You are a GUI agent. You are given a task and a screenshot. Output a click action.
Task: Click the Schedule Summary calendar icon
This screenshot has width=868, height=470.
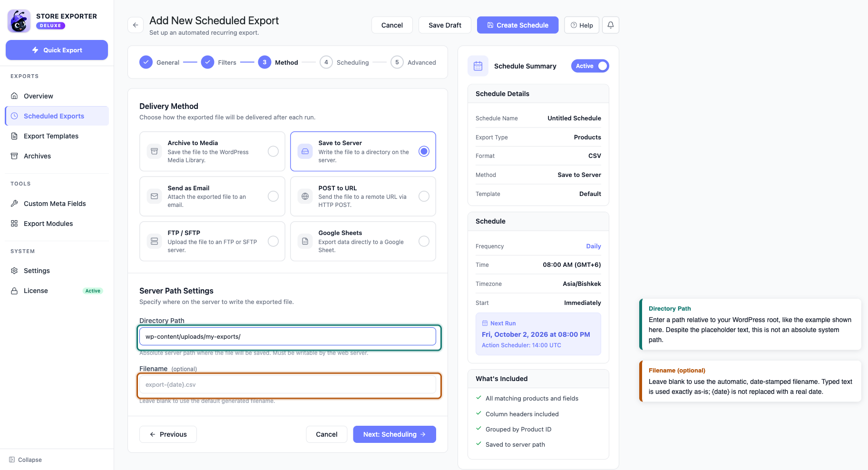pyautogui.click(x=478, y=66)
